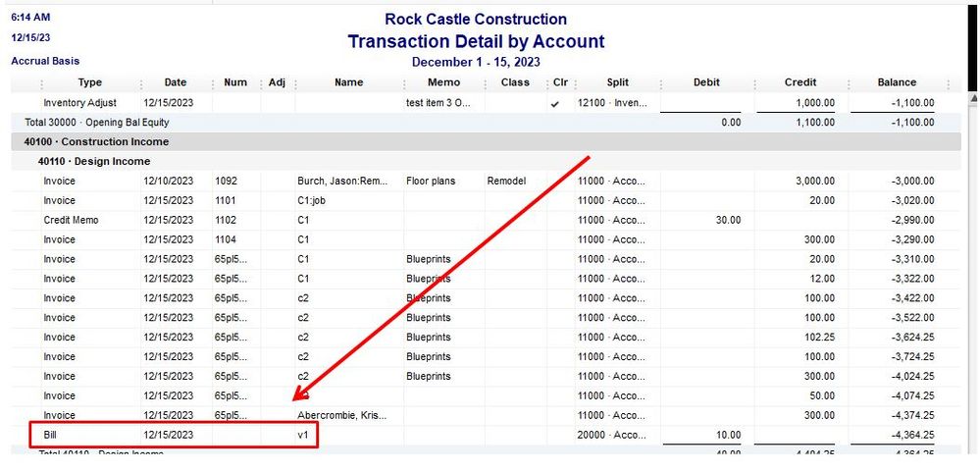Click the -2,990.00 balance value

pyautogui.click(x=912, y=220)
